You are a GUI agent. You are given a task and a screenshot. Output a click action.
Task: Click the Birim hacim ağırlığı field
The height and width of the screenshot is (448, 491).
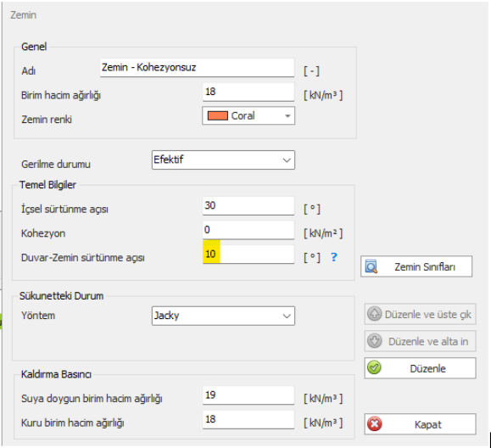pyautogui.click(x=248, y=92)
